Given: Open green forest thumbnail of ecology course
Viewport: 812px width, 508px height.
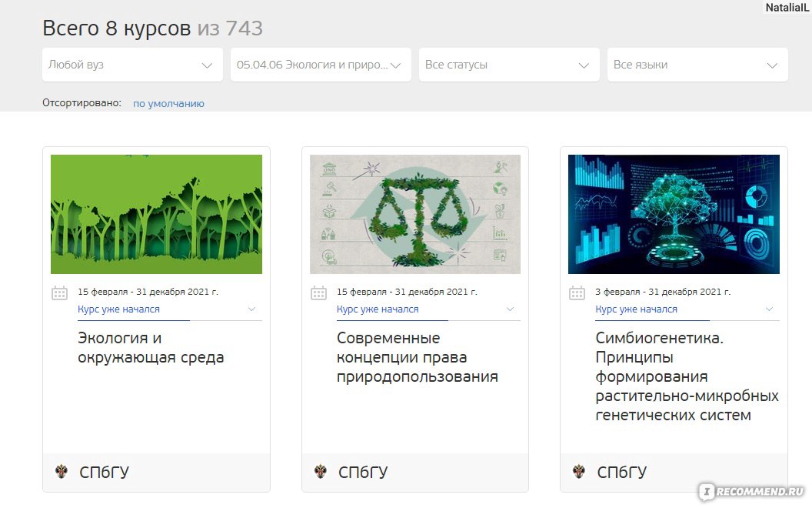Looking at the screenshot, I should click(x=156, y=214).
